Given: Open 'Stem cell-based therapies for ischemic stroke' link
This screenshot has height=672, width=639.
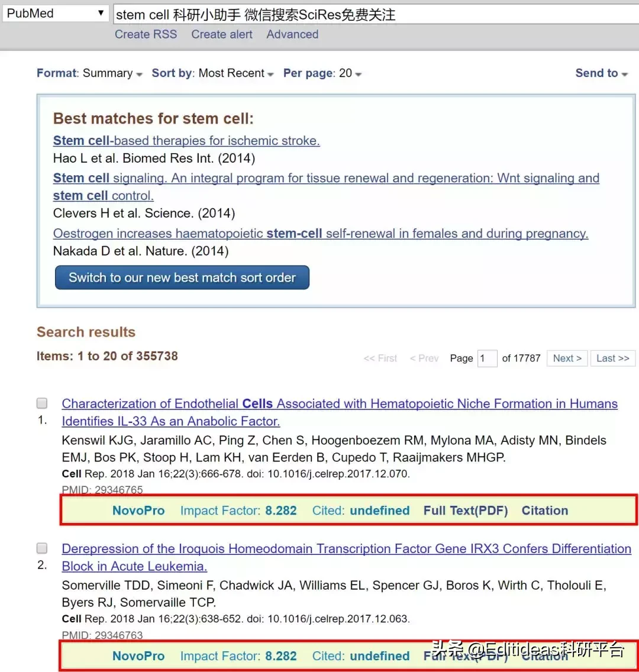Looking at the screenshot, I should tap(186, 141).
